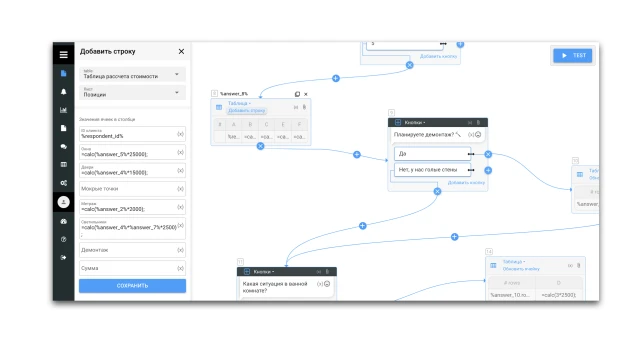Open the bar chart analytics icon

(64, 110)
